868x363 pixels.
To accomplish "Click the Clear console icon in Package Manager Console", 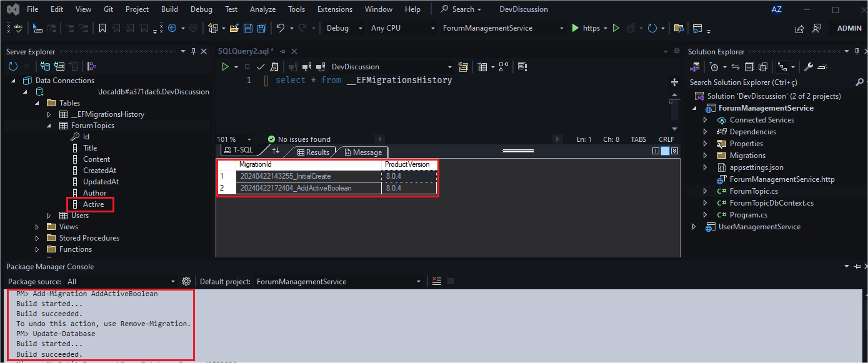I will [x=437, y=281].
